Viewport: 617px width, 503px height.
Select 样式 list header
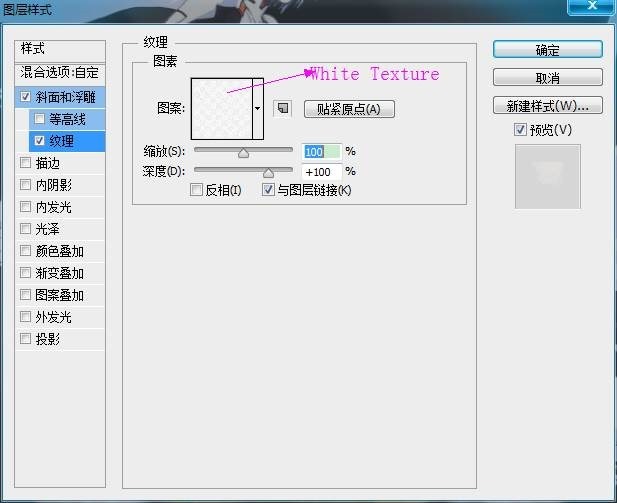click(x=60, y=49)
